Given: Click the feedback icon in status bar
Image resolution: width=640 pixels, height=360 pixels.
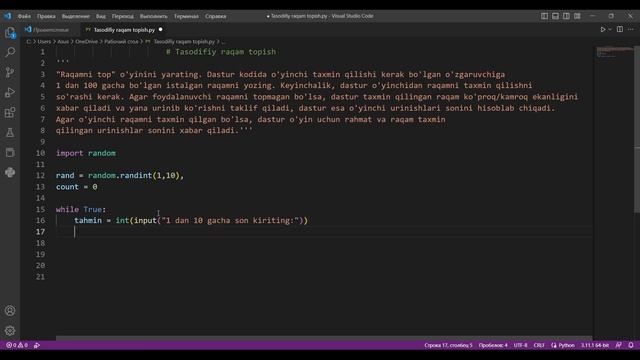Looking at the screenshot, I should tap(619, 345).
